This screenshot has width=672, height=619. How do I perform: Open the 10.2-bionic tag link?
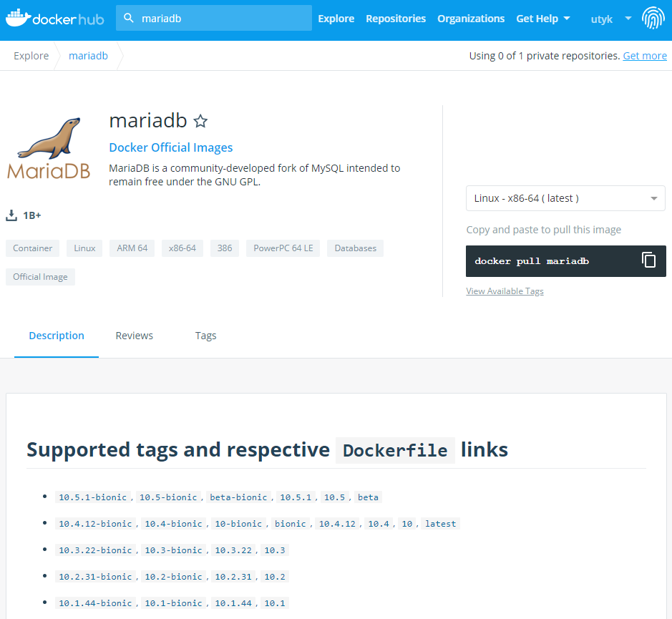[x=173, y=577]
